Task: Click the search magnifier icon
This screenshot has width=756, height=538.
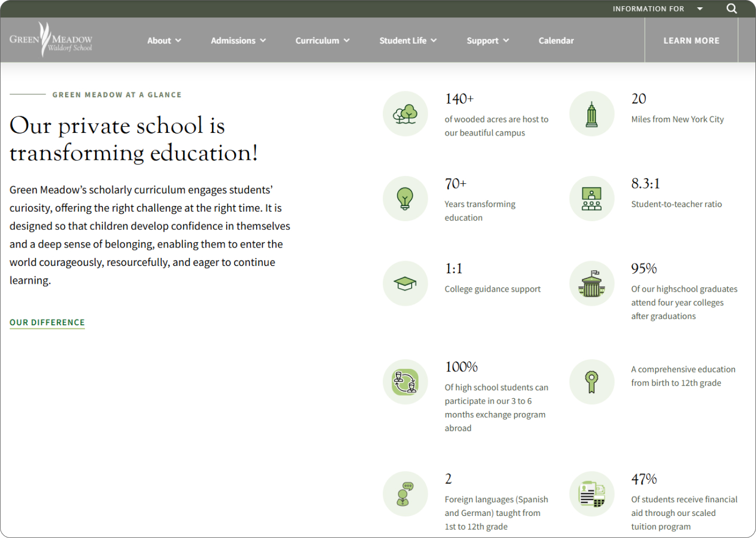Action: [x=731, y=8]
